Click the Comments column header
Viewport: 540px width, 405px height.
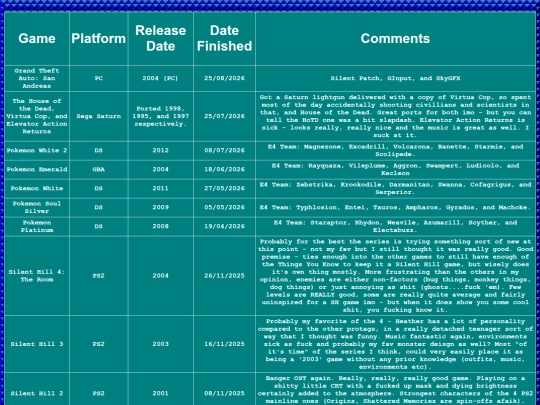point(395,39)
